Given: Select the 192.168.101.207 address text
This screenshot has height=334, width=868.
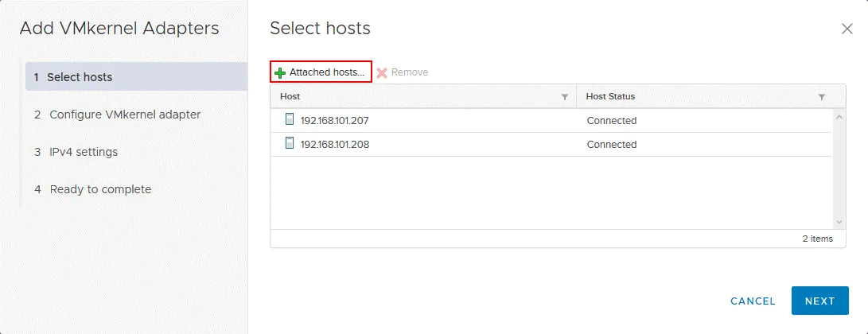Looking at the screenshot, I should point(334,121).
